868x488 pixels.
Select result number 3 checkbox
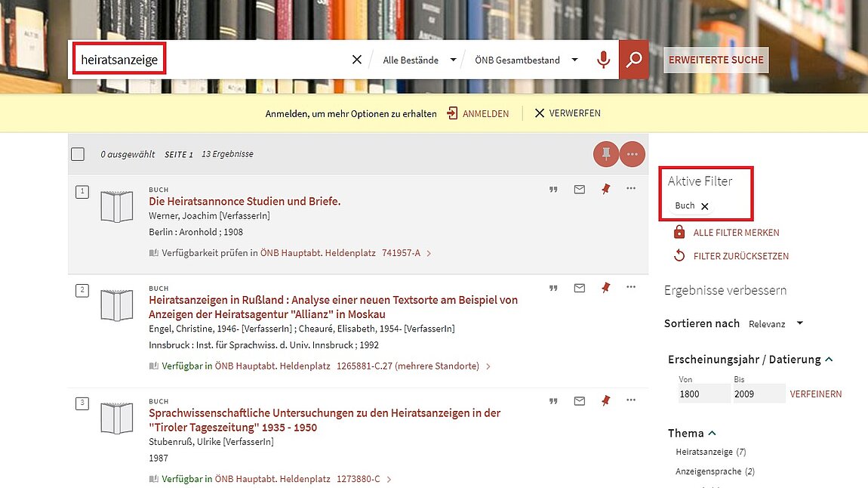point(82,403)
